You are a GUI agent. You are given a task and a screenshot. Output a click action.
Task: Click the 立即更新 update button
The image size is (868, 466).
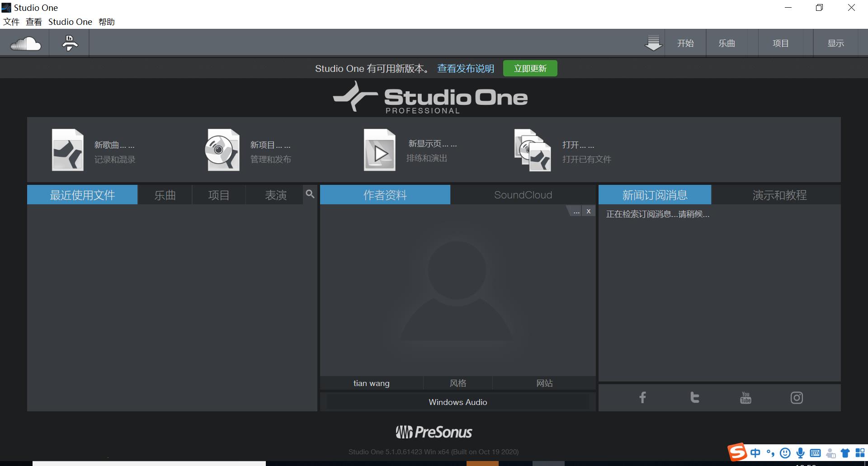(x=530, y=68)
